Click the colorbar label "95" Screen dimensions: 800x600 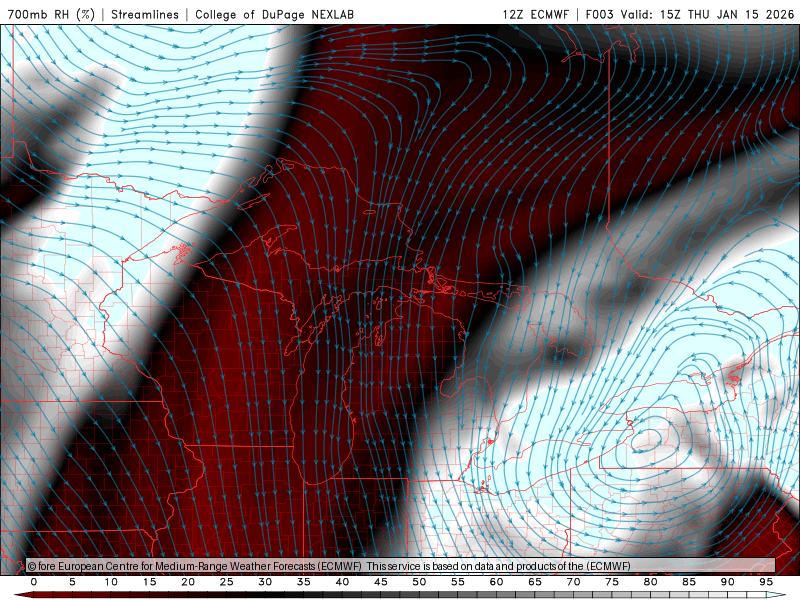click(x=766, y=582)
